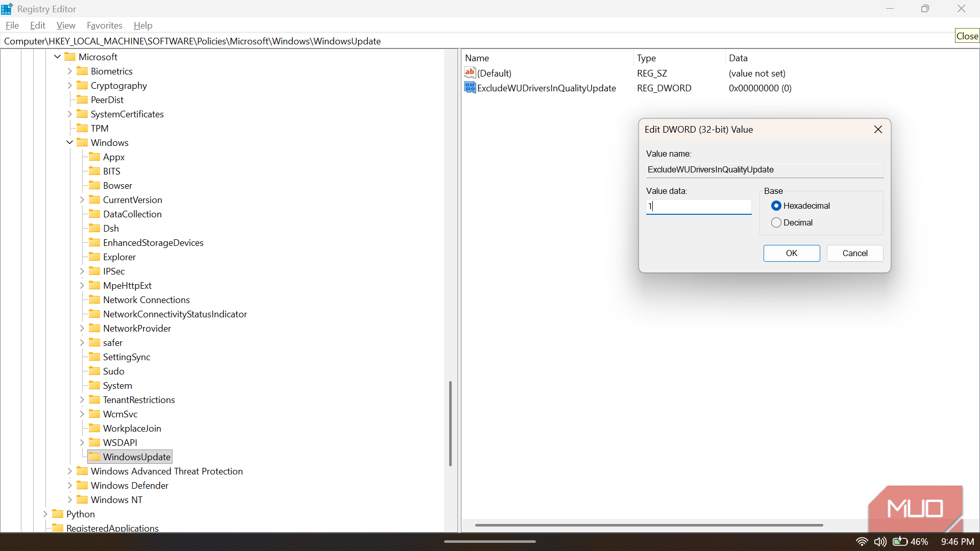Viewport: 980px width, 551px height.
Task: Click the Wi-Fi icon in system tray
Action: (862, 541)
